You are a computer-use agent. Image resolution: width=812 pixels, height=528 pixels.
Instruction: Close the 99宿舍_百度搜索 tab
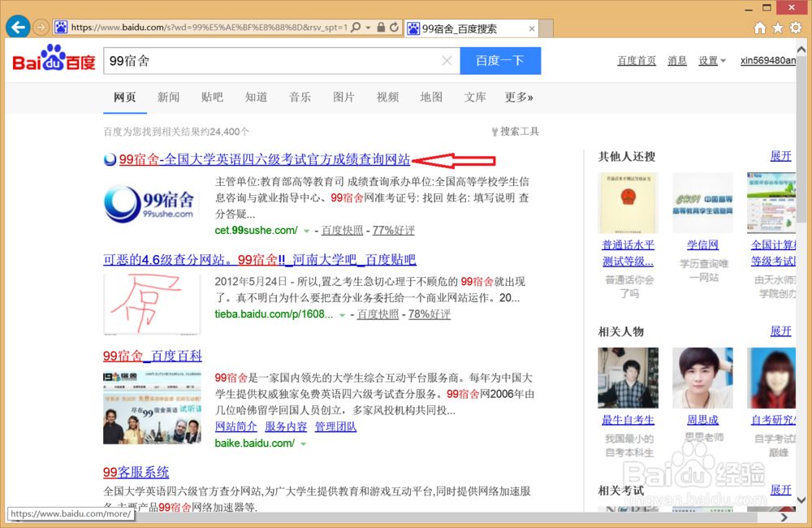pos(531,28)
